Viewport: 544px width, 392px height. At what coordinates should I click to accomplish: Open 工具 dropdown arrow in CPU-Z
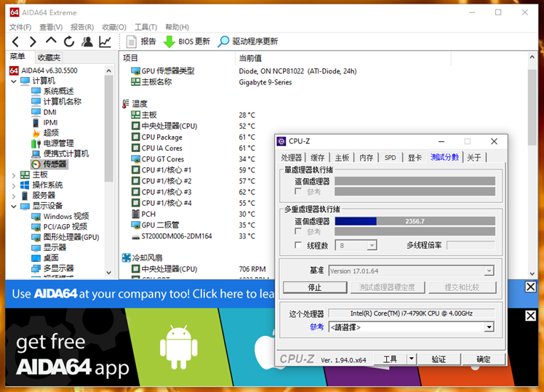click(412, 359)
